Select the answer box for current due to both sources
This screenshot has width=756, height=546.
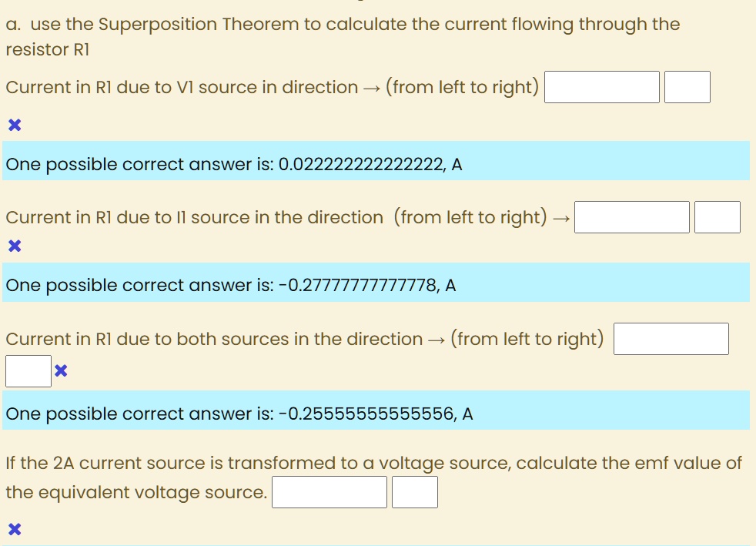(671, 338)
